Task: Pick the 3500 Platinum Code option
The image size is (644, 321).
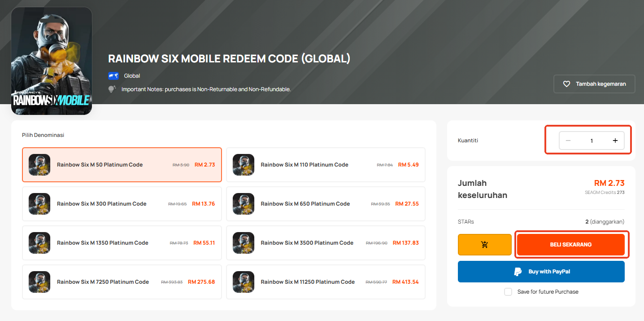Action: point(325,243)
